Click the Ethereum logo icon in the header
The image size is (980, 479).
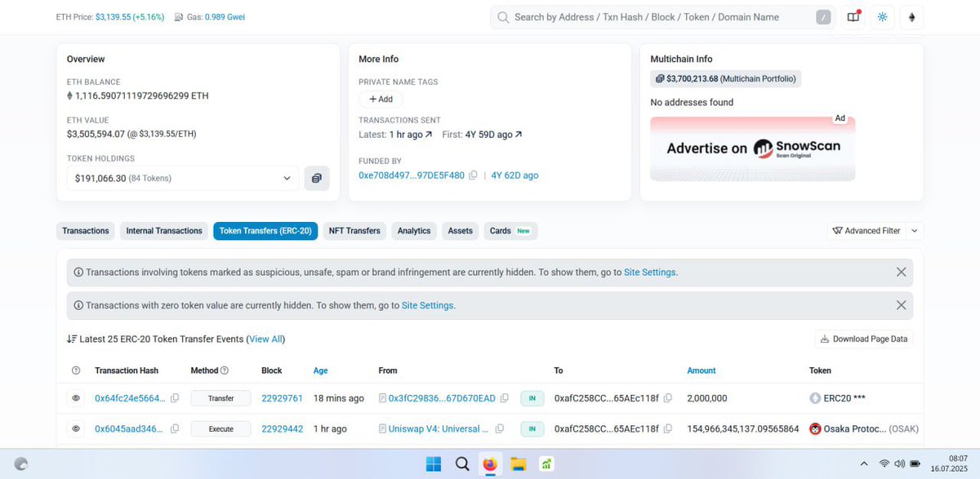click(911, 16)
